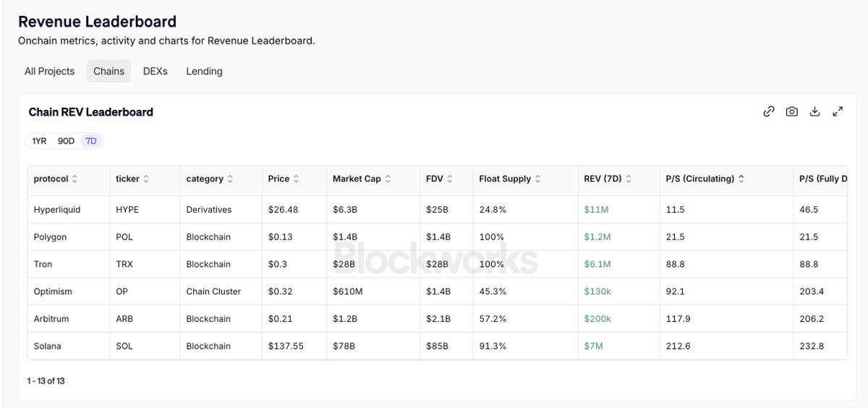Viewport: 868px width, 408px height.
Task: Click the Chain REV Leaderboard title
Action: [x=90, y=112]
